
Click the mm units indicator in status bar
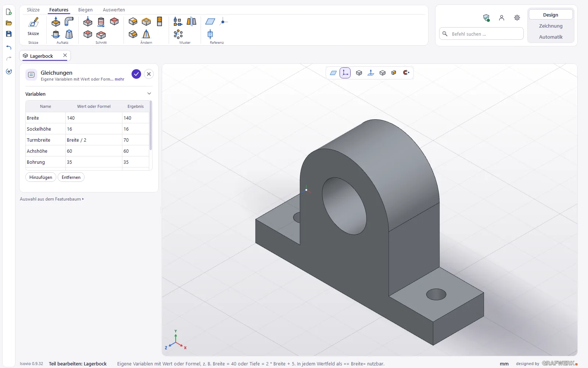coord(504,364)
